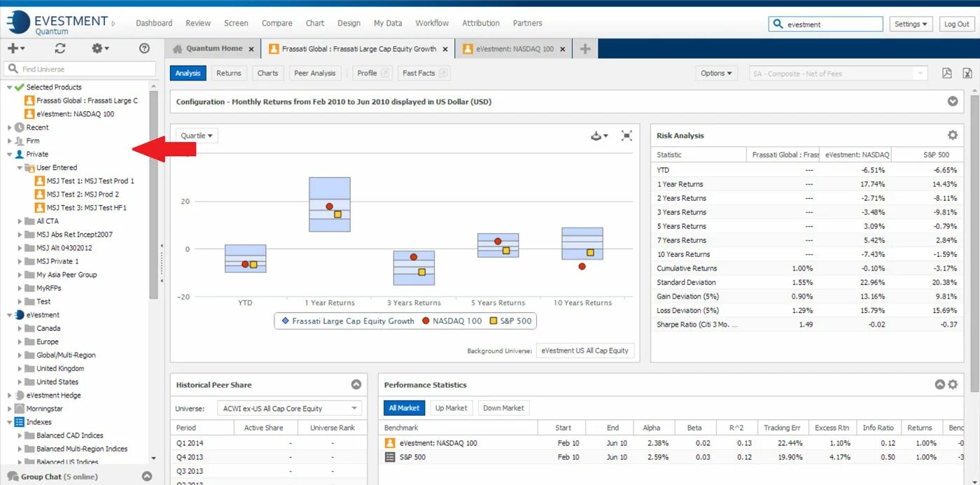Screen dimensions: 980x485
Task: Open the Compare menu
Action: click(x=277, y=23)
